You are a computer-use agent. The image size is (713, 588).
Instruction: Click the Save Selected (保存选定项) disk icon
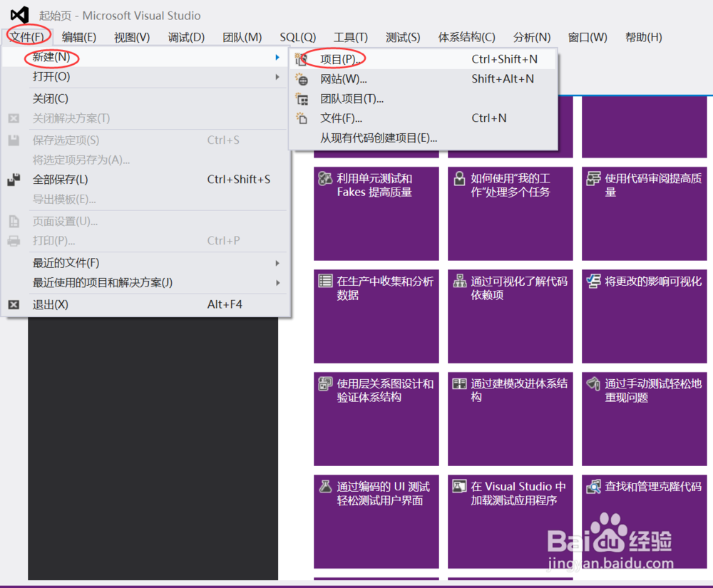14,140
